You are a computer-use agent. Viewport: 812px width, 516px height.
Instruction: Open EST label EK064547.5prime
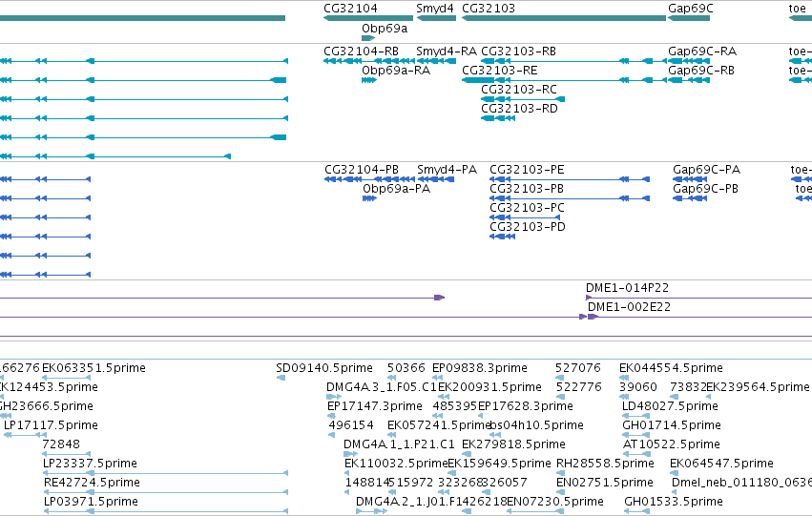coord(722,464)
